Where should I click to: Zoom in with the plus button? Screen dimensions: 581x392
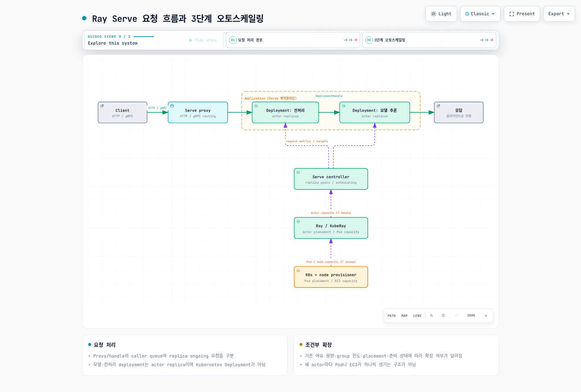pyautogui.click(x=486, y=316)
